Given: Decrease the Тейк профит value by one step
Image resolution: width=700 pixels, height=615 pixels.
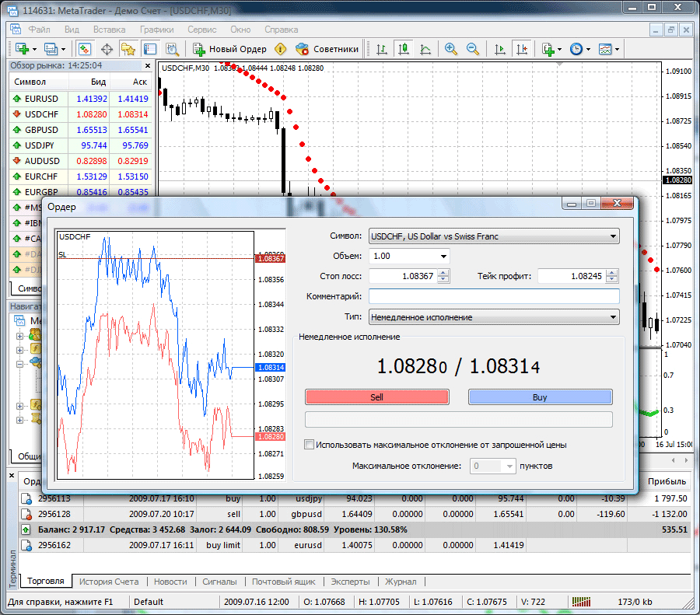Looking at the screenshot, I should tap(611, 279).
